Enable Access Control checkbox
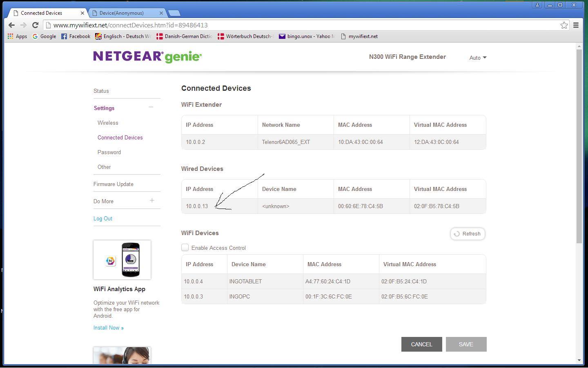Viewport: 588px width, 368px height. coord(185,247)
